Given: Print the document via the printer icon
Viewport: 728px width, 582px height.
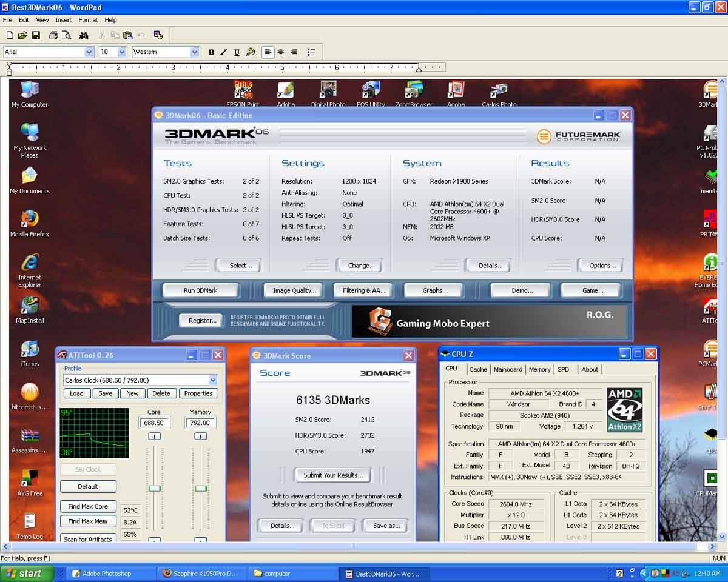Looking at the screenshot, I should point(53,35).
